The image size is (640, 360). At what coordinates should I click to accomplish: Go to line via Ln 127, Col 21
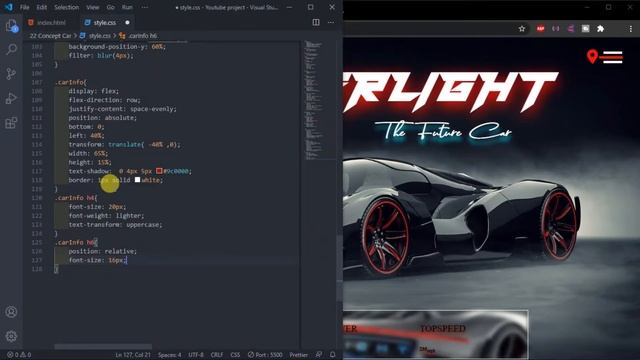(133, 355)
